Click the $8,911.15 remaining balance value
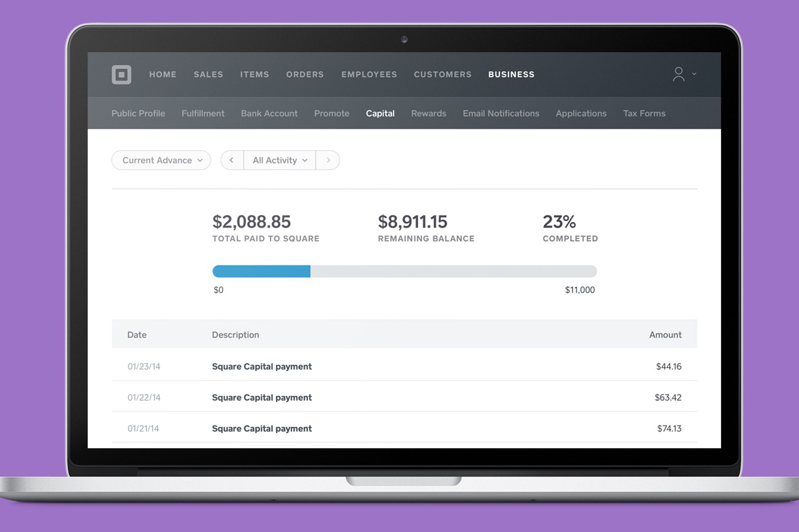The height and width of the screenshot is (532, 799). [x=412, y=222]
